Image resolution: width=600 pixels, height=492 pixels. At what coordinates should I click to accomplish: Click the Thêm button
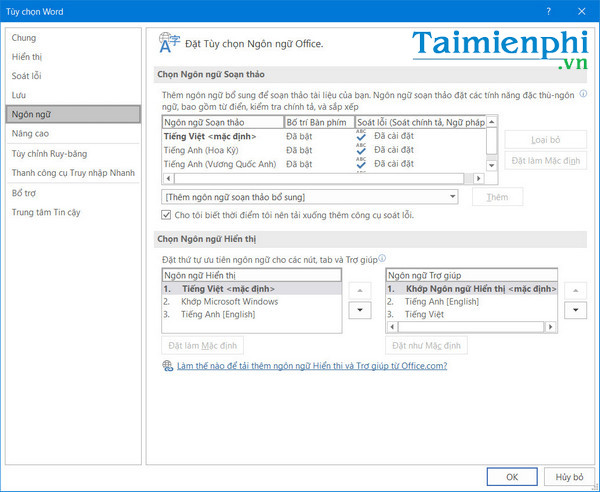[497, 197]
